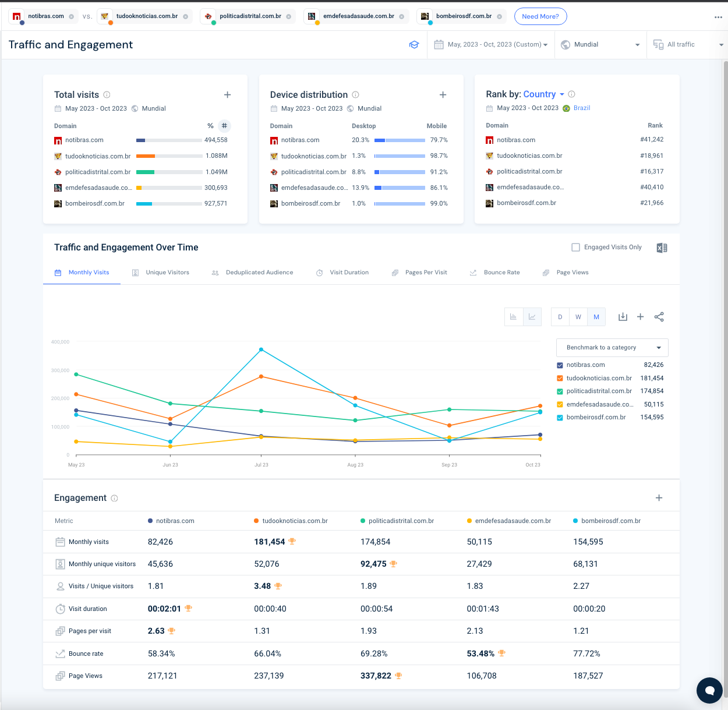Image resolution: width=728 pixels, height=710 pixels.
Task: Switch to the Unique Visitors tab
Action: click(x=167, y=273)
